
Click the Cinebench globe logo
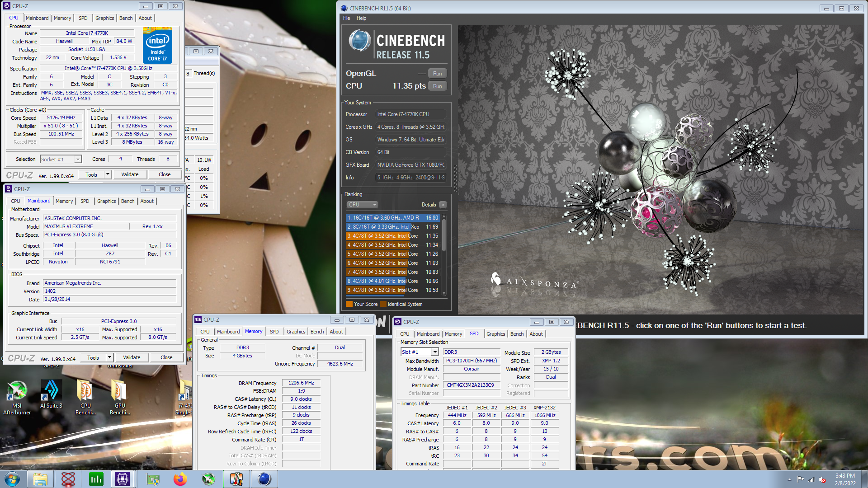point(360,41)
